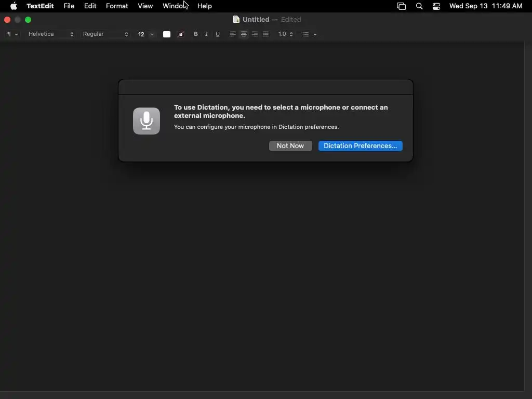532x399 pixels.
Task: Click the Stage Manager menu bar icon
Action: (402, 6)
